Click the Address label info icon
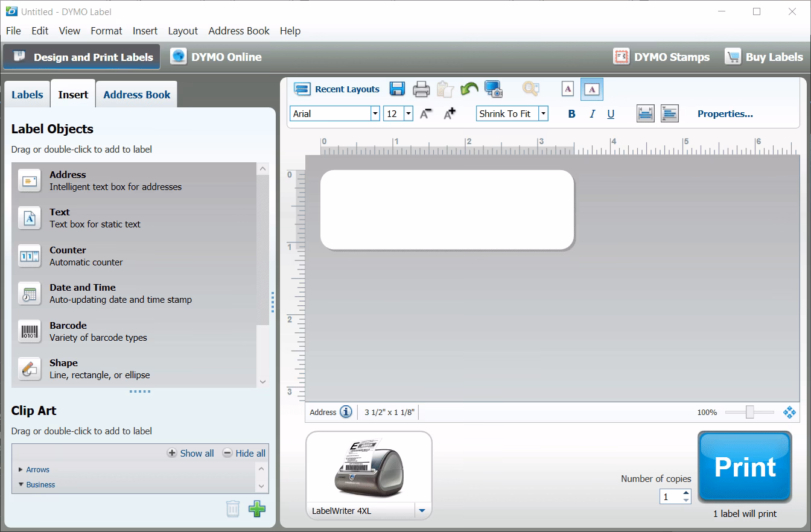 pos(346,412)
